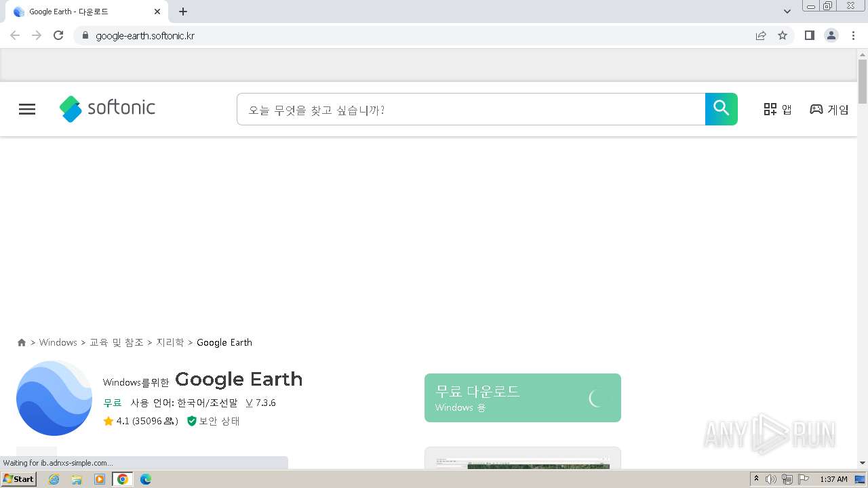Click the Action Center flag icon
Viewport: 868px width, 488px height.
(x=804, y=479)
